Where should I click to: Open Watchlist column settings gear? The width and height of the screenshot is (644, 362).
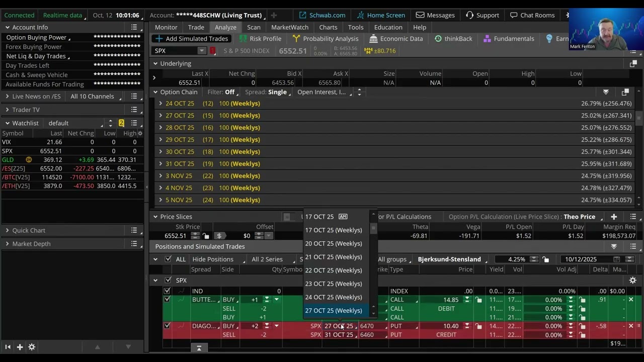click(140, 133)
